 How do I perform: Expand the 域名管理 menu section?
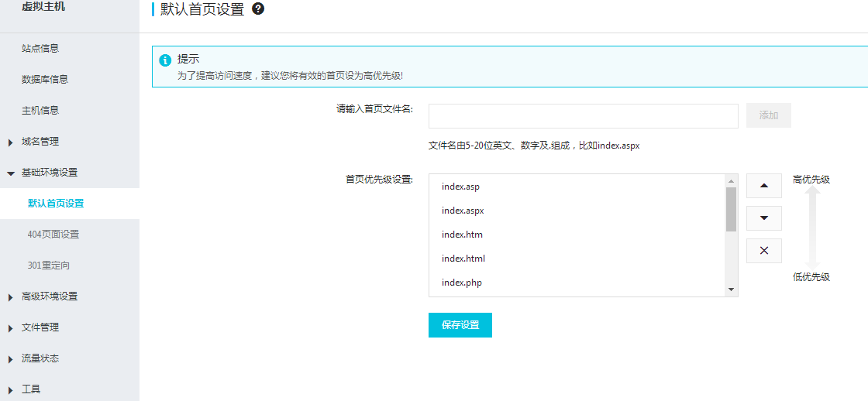coord(40,142)
